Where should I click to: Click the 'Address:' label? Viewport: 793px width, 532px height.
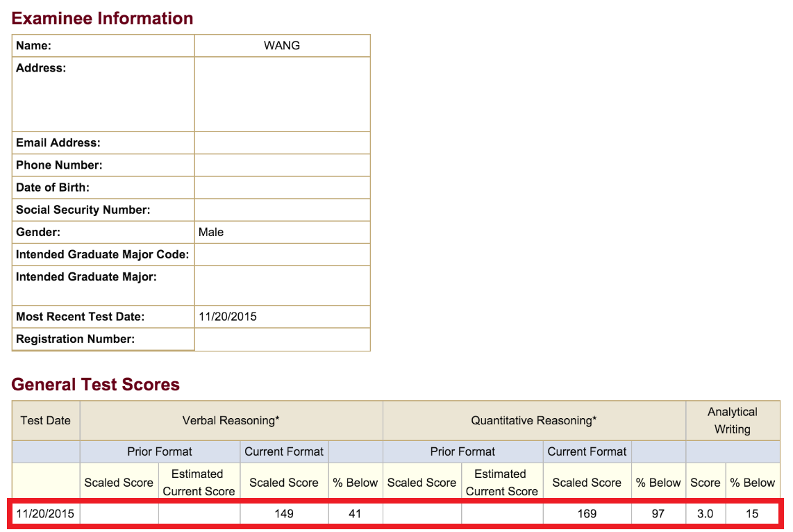(x=41, y=68)
